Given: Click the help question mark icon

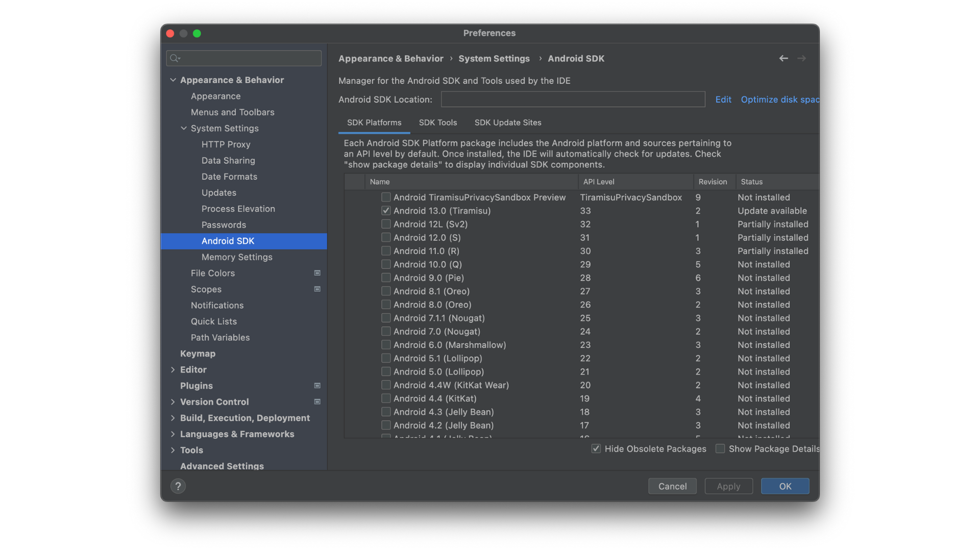Looking at the screenshot, I should point(178,486).
